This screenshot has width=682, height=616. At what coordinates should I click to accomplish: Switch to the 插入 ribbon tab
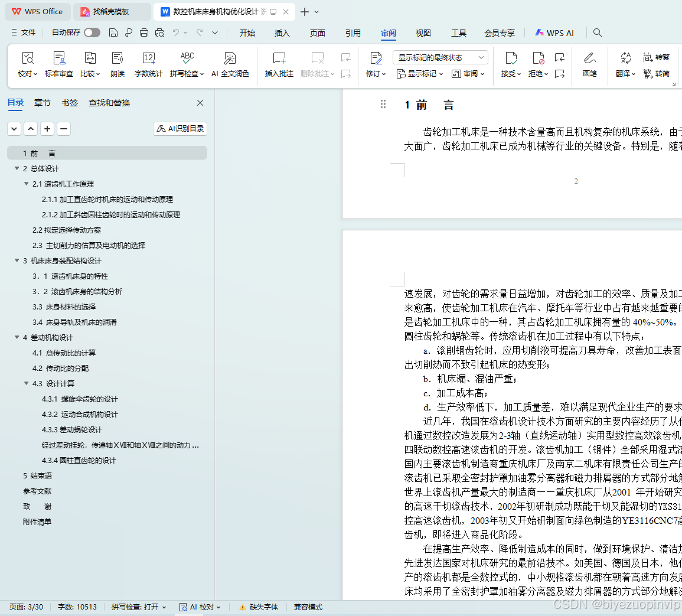282,33
